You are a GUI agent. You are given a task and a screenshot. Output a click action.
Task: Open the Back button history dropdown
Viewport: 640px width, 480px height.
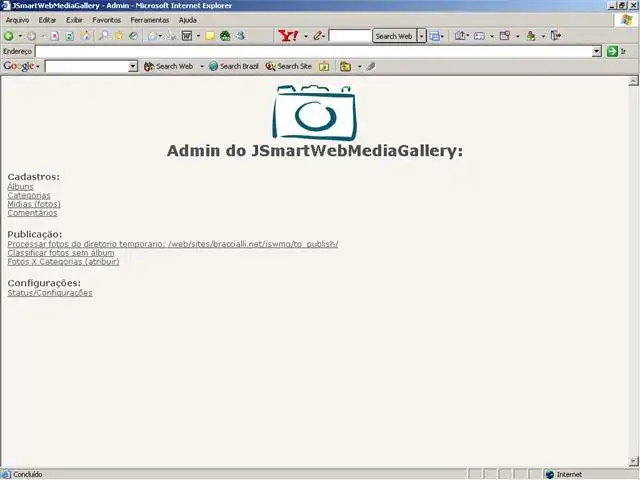[20, 36]
